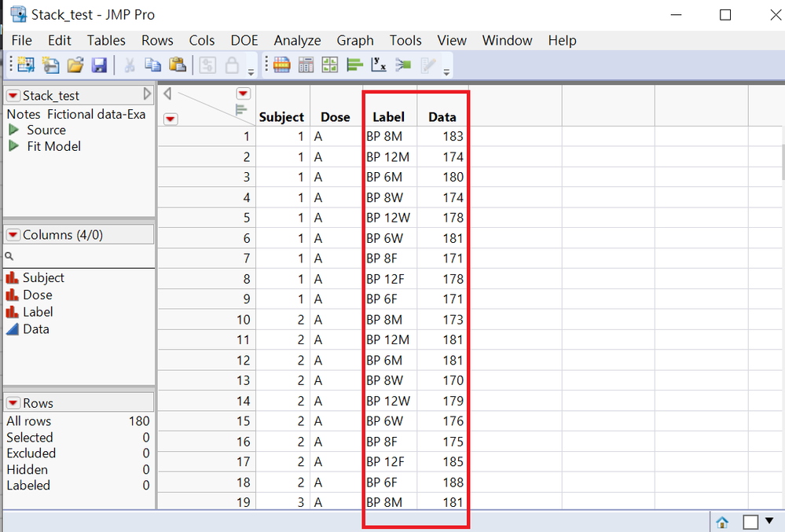Click the All rows count in Rows panel
785x532 pixels.
[139, 421]
